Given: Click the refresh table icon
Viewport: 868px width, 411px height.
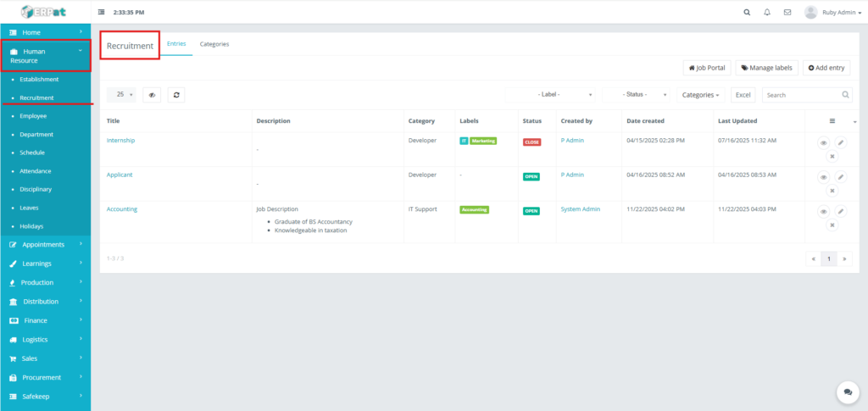Looking at the screenshot, I should click(176, 95).
